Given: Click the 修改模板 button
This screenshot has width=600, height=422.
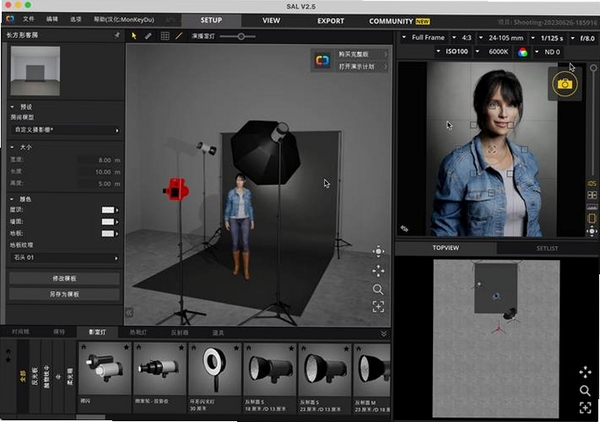Looking at the screenshot, I should pyautogui.click(x=64, y=278).
